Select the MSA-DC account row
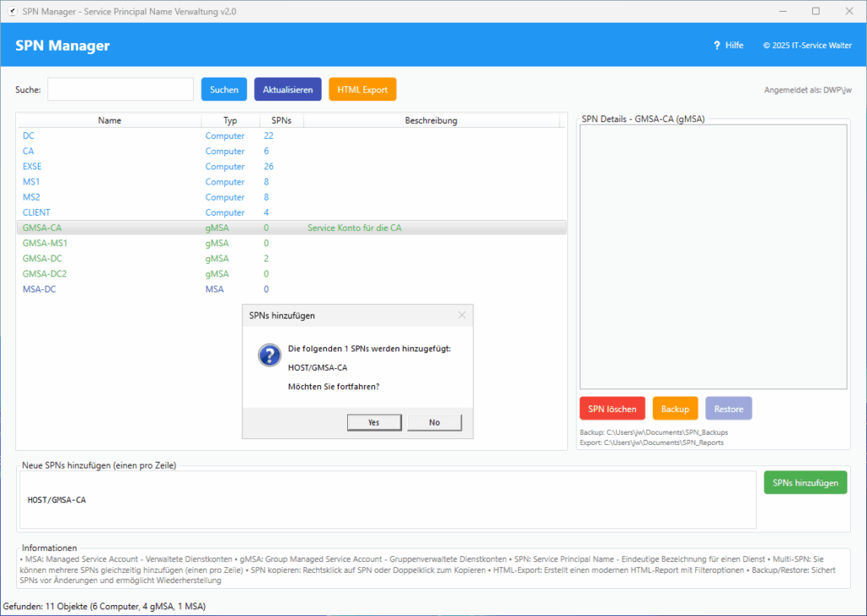Viewport: 867px width, 616px height. click(39, 289)
